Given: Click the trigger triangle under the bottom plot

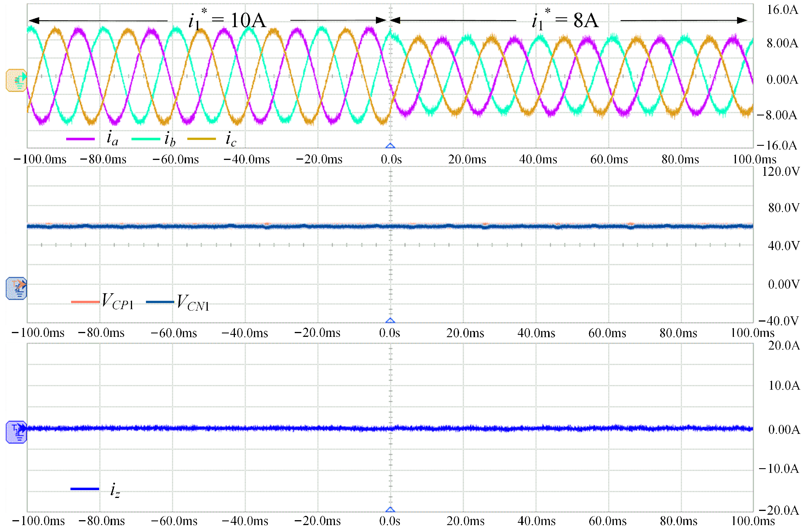Looking at the screenshot, I should (390, 509).
